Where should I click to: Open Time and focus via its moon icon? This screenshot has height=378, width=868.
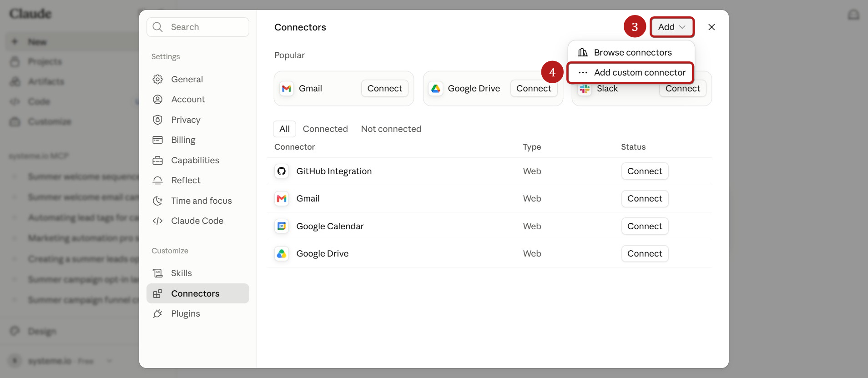(x=158, y=201)
